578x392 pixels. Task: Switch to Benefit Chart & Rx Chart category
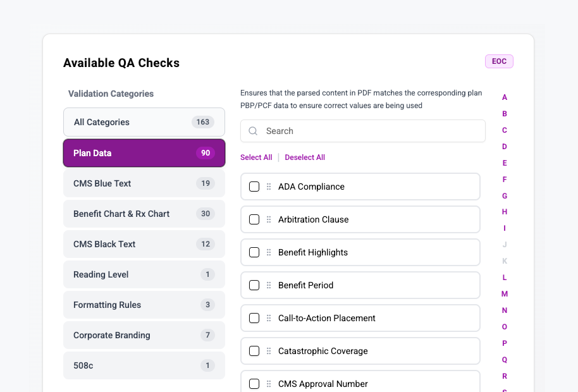tap(144, 214)
